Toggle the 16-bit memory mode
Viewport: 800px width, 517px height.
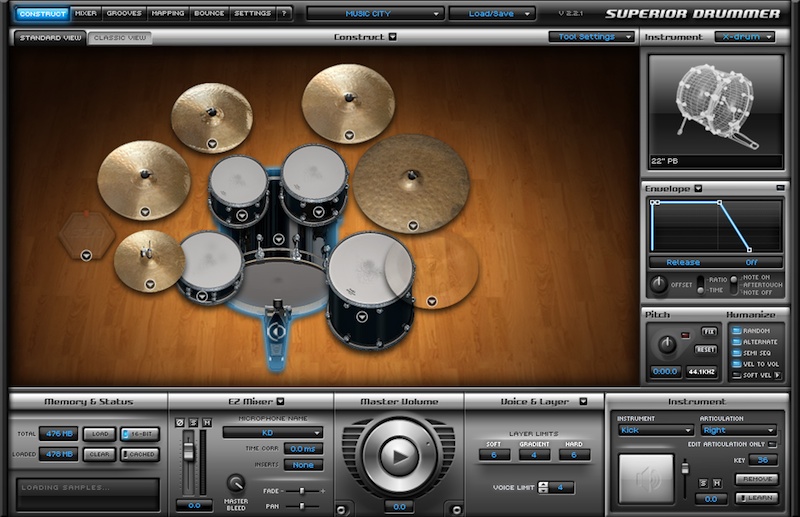pyautogui.click(x=139, y=434)
